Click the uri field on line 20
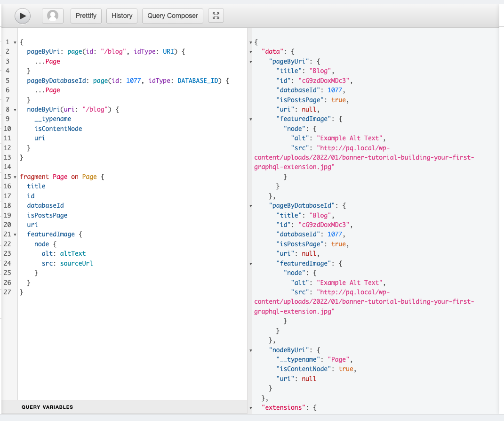504x421 pixels. click(x=32, y=225)
